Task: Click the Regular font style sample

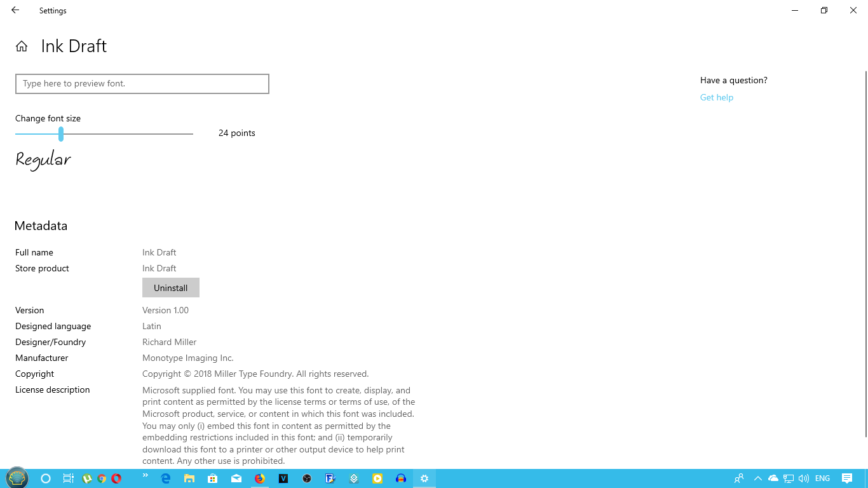Action: [43, 160]
